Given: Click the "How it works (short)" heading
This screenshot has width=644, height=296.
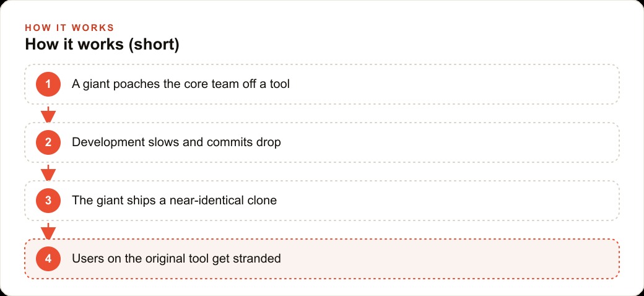Looking at the screenshot, I should coord(102,45).
